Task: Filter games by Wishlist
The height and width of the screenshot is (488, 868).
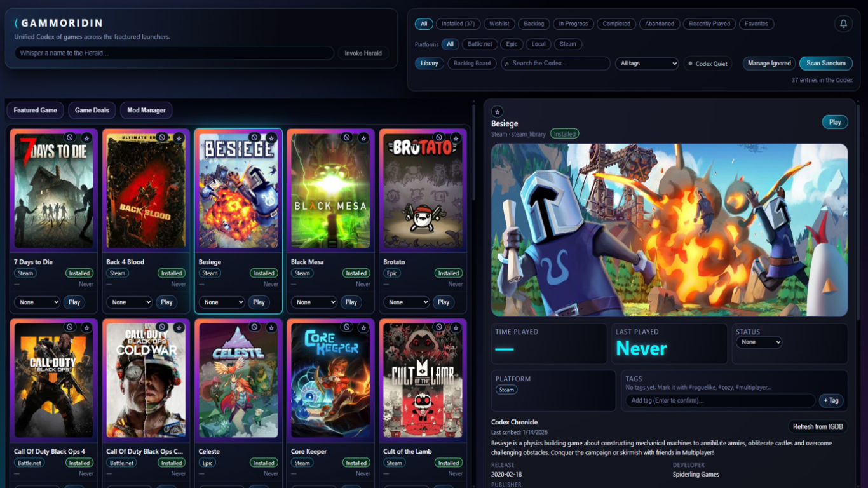Action: (499, 24)
